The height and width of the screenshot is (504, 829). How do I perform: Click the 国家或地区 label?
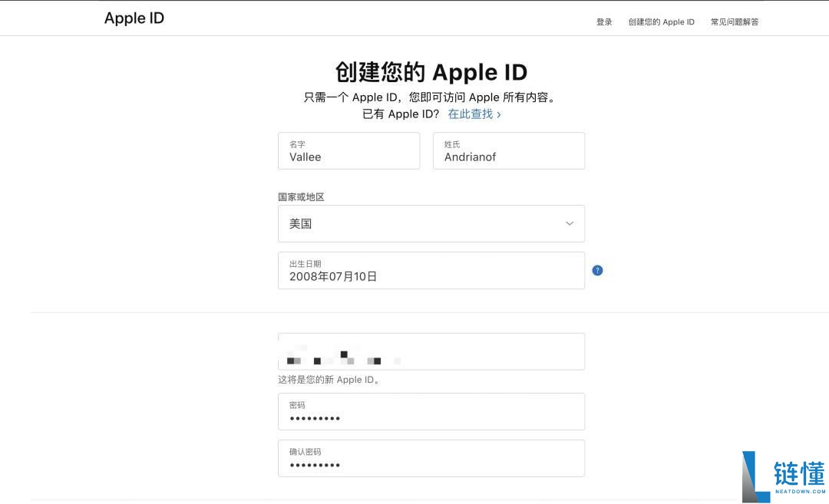(x=301, y=196)
